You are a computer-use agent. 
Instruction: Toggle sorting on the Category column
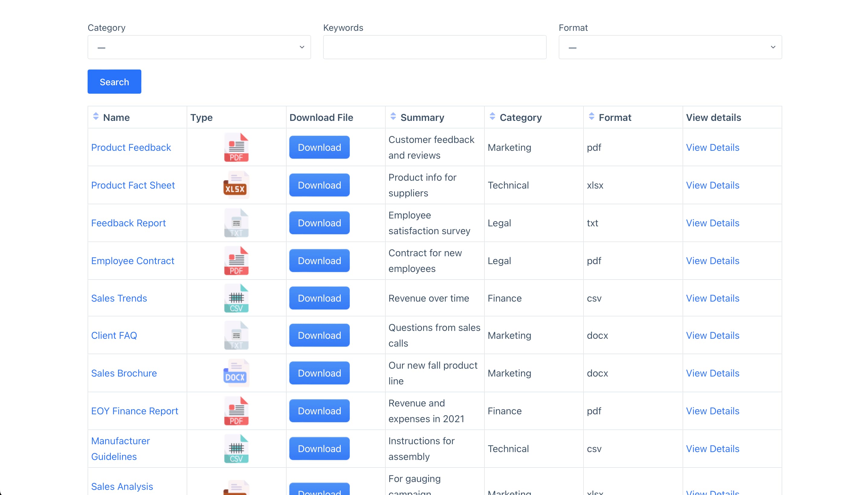tap(493, 116)
